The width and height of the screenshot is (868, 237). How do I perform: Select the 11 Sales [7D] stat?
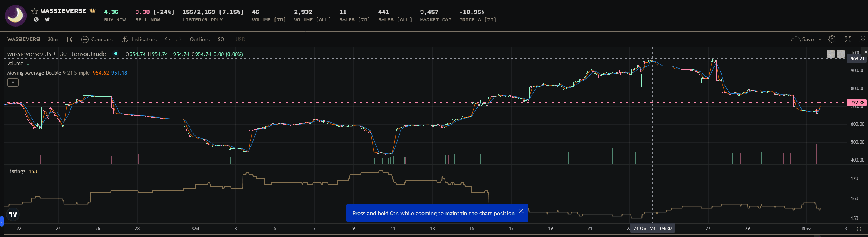click(354, 15)
